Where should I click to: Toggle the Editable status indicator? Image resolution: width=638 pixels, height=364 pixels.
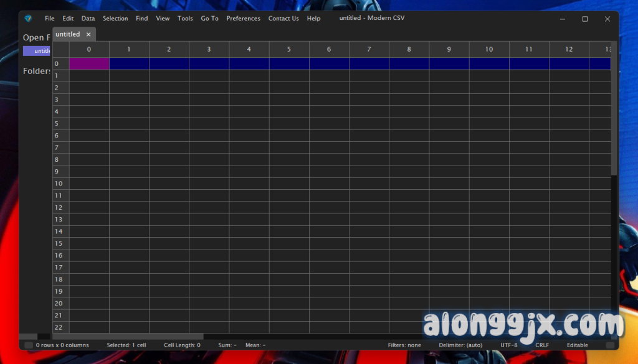(577, 345)
